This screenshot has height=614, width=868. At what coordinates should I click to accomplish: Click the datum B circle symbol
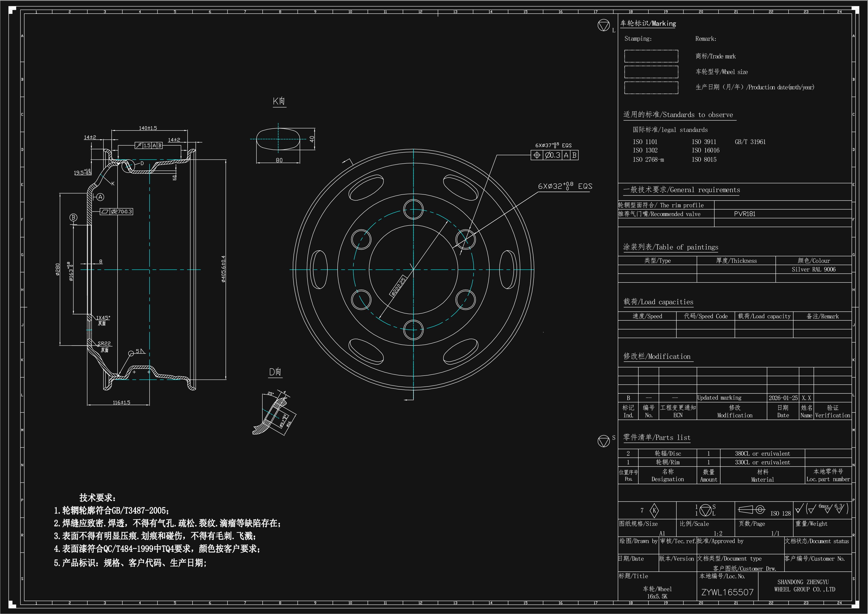[x=73, y=217]
